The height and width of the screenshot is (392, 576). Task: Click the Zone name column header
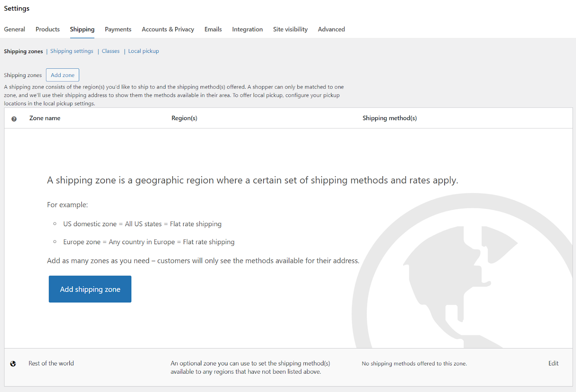[45, 118]
